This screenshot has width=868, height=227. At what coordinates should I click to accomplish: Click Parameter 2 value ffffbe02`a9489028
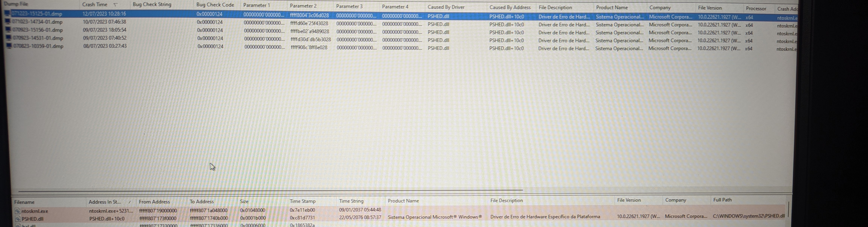tap(310, 32)
